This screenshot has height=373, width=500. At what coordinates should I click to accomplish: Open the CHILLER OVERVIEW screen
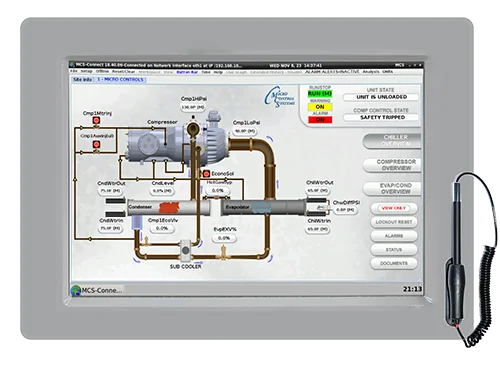coord(393,141)
